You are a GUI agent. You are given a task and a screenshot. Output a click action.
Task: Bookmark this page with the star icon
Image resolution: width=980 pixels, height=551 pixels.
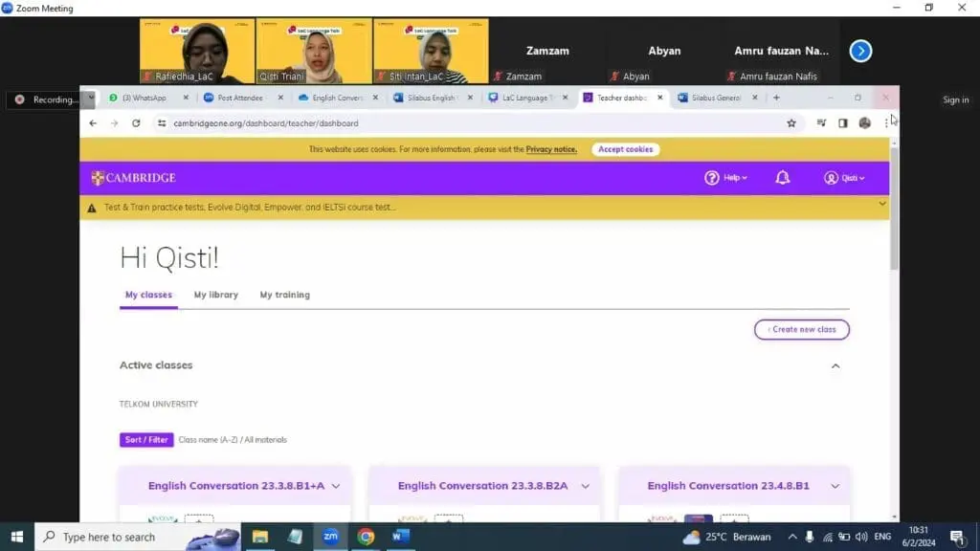point(791,123)
